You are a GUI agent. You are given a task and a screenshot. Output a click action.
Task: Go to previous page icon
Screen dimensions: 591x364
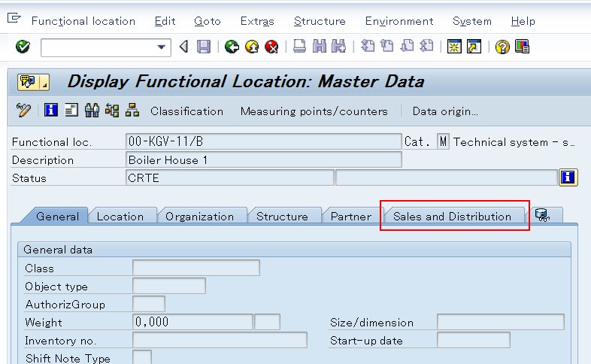387,47
